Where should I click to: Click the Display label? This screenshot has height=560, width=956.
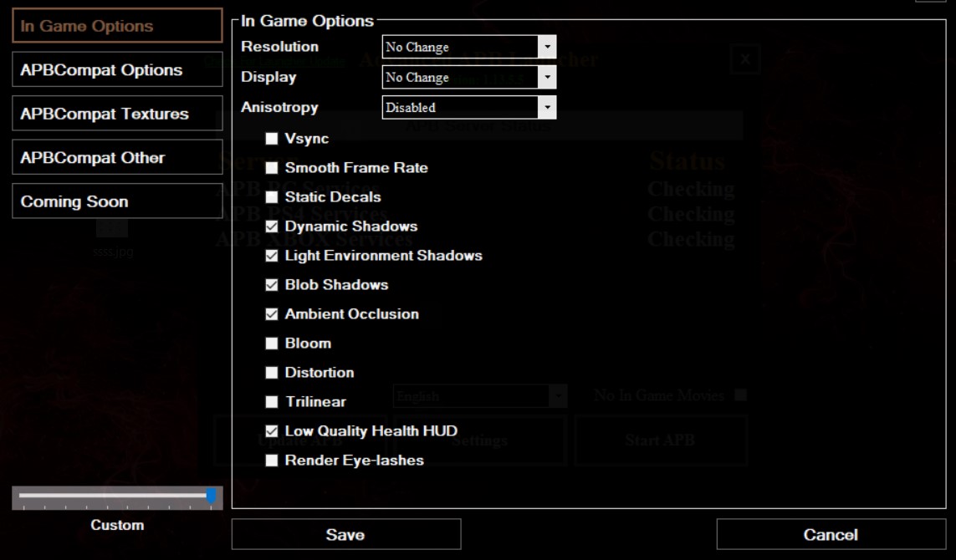point(268,78)
